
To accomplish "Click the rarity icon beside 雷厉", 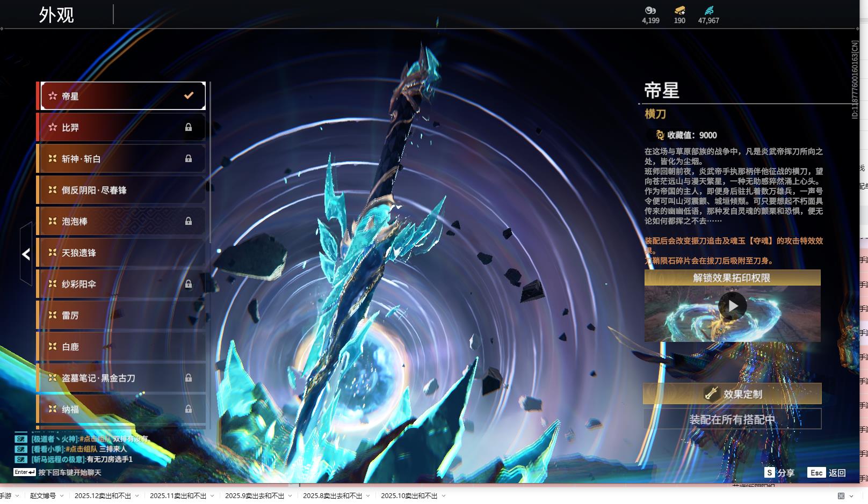I will point(53,315).
